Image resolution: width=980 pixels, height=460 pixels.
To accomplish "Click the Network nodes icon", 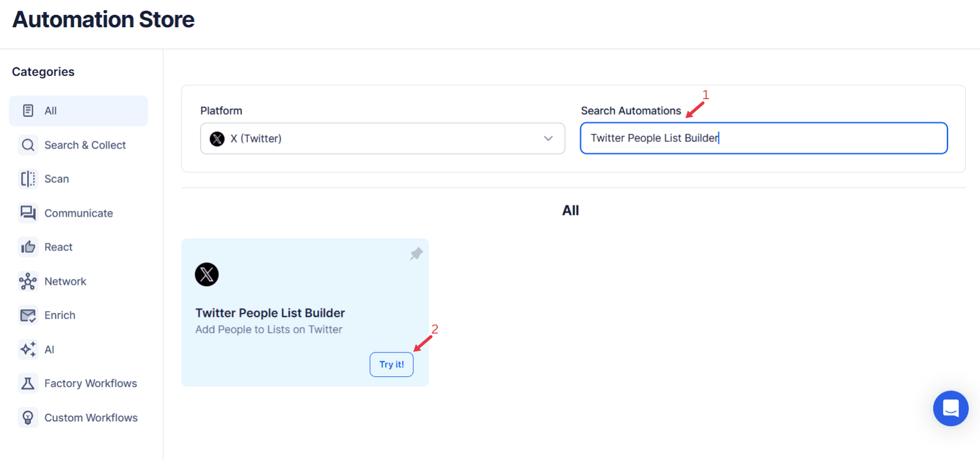I will 28,281.
